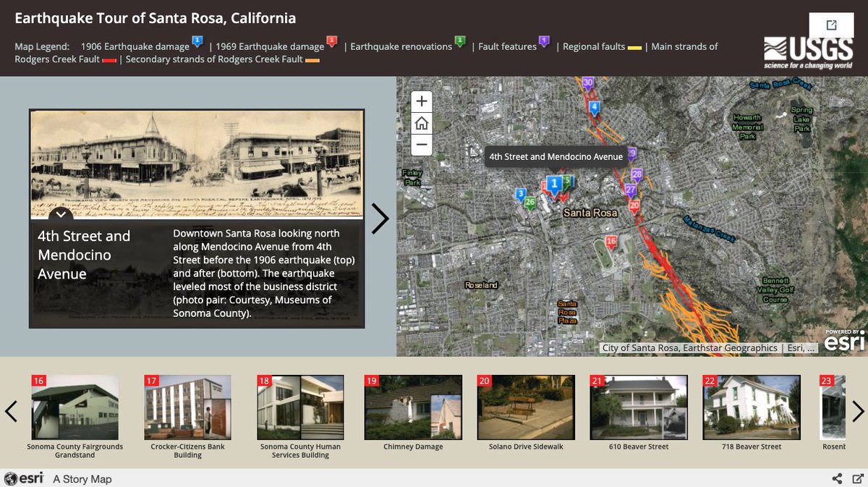Image resolution: width=868 pixels, height=487 pixels.
Task: Click 'Sonoma County Fairgrounds Grandstand' caption
Action: pos(75,451)
